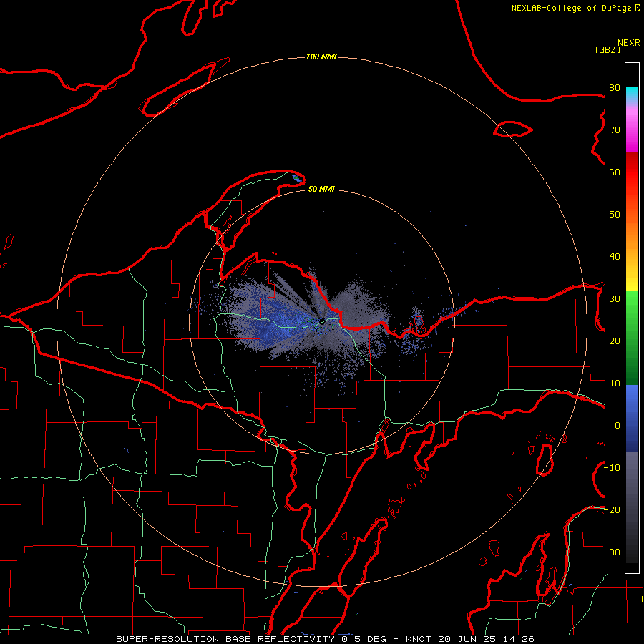This screenshot has width=644, height=644.
Task: Click the 50 NMI range ring label
Action: coord(321,189)
